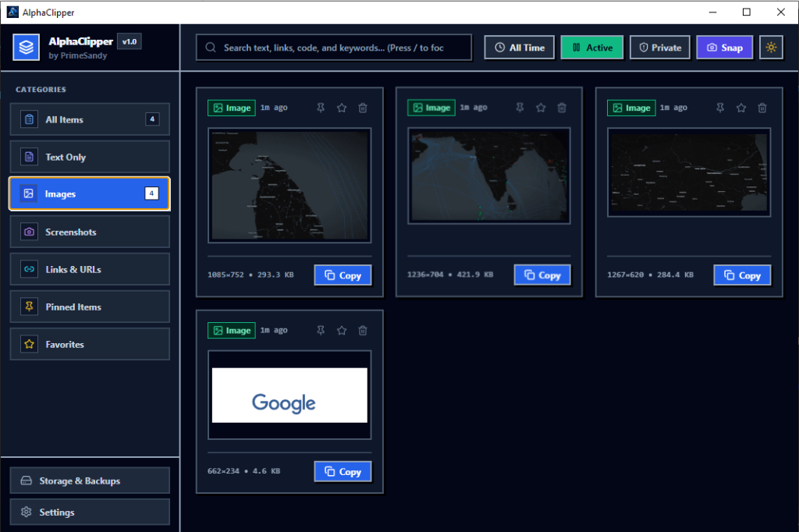Viewport: 799px width, 532px height.
Task: Open Links & URLs category
Action: tap(90, 269)
